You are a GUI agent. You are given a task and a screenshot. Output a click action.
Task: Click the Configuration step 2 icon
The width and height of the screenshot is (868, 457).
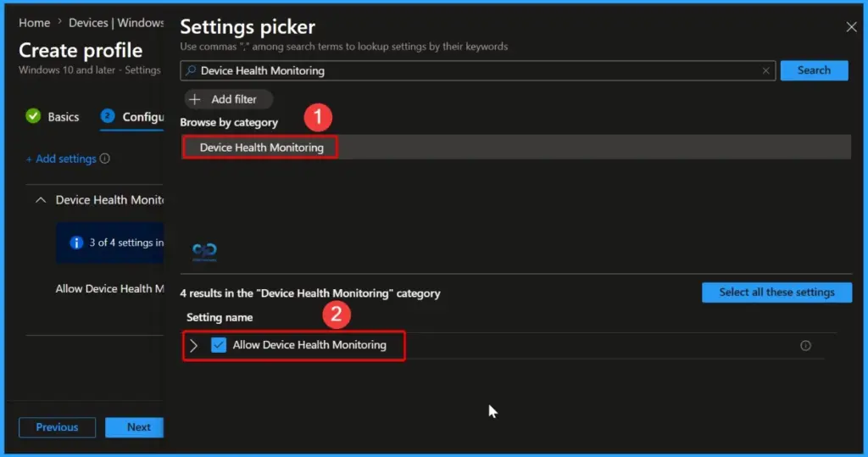pyautogui.click(x=108, y=116)
